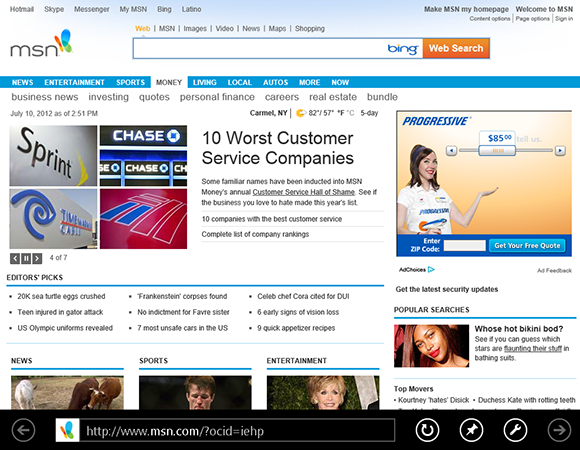Pin the site with pushpin icon
This screenshot has height=450, width=580.
click(471, 430)
